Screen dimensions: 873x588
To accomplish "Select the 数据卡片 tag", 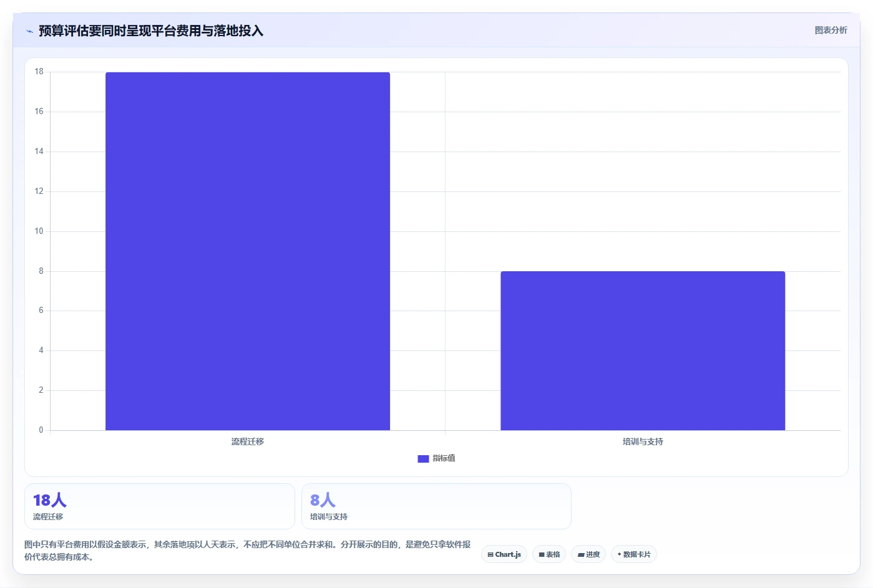I will pos(634,554).
